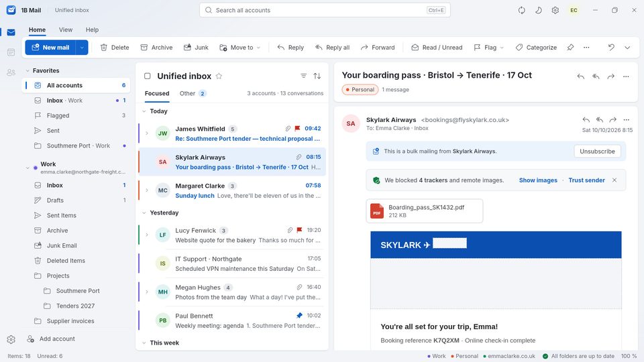Image resolution: width=644 pixels, height=362 pixels.
Task: Click the sort order icon
Action: point(317,76)
